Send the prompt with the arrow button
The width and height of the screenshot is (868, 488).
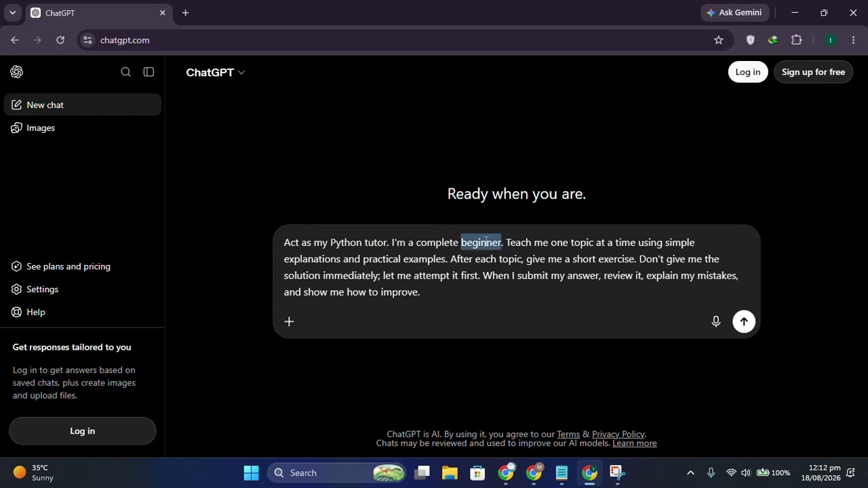[744, 321]
